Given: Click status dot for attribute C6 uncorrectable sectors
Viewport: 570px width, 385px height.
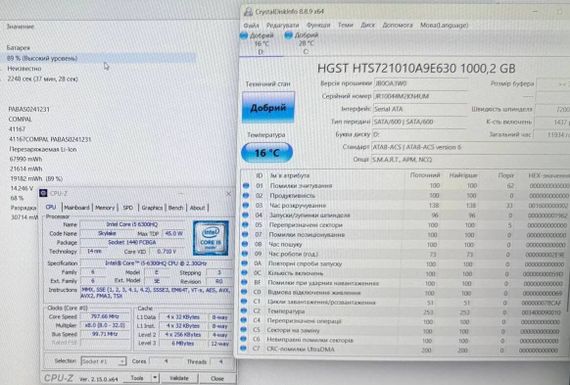Looking at the screenshot, I should 244,340.
